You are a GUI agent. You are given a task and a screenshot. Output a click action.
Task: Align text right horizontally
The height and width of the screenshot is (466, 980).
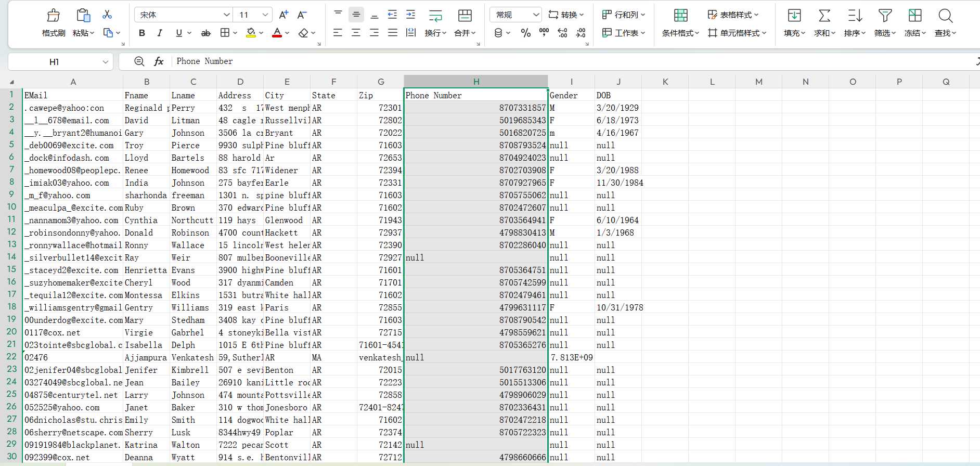[375, 33]
